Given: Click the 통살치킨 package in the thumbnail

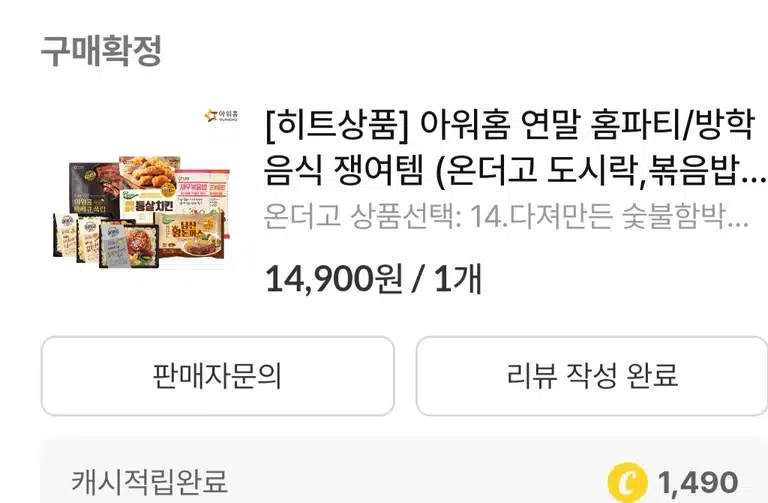Looking at the screenshot, I should coord(147,205).
